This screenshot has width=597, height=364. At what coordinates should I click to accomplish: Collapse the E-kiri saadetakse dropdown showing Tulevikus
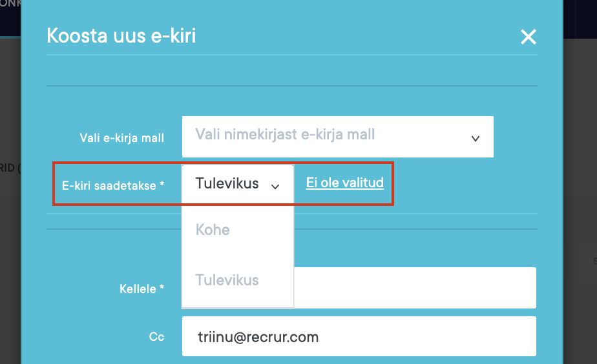point(227,184)
